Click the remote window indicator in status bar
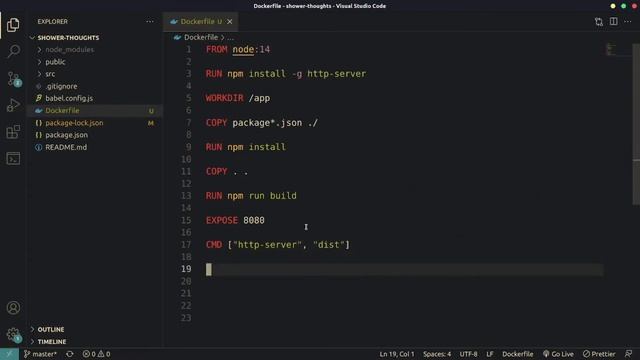This screenshot has width=640, height=360. click(9, 354)
